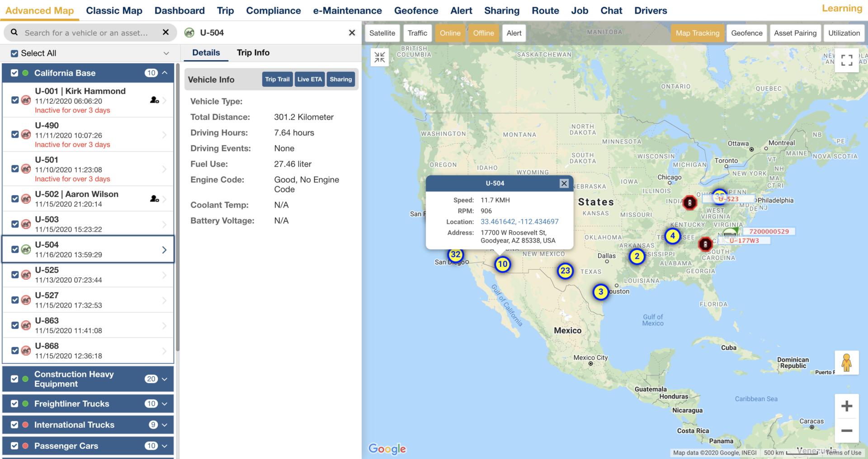The image size is (868, 459).
Task: Click the Street View pegman icon
Action: [847, 363]
